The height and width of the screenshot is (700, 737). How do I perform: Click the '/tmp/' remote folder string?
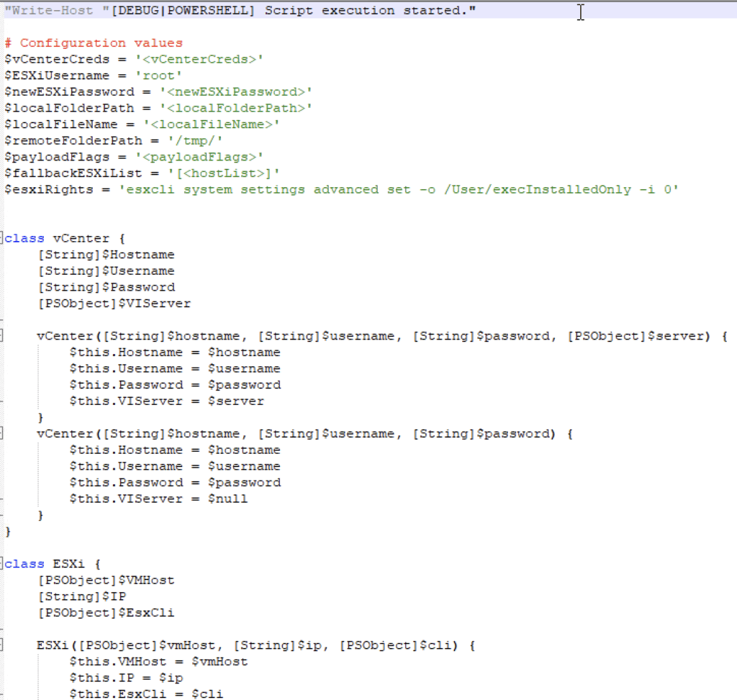[195, 141]
